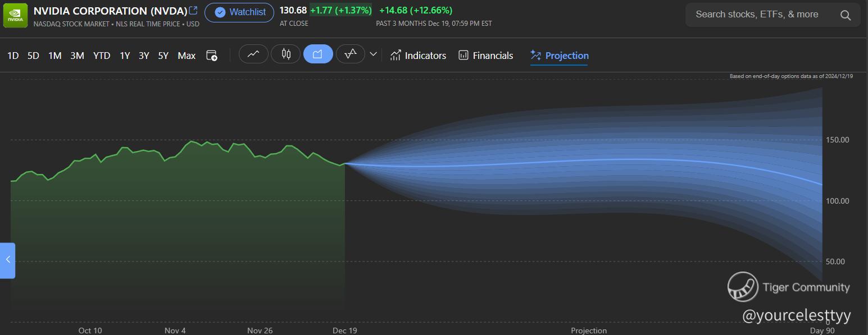This screenshot has width=868, height=335.
Task: Select the 1Y time range
Action: coord(125,56)
